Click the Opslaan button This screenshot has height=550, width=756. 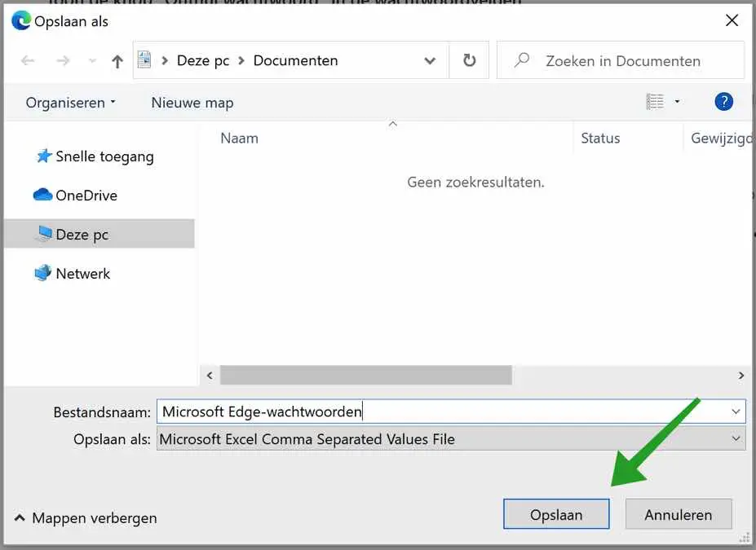click(556, 514)
